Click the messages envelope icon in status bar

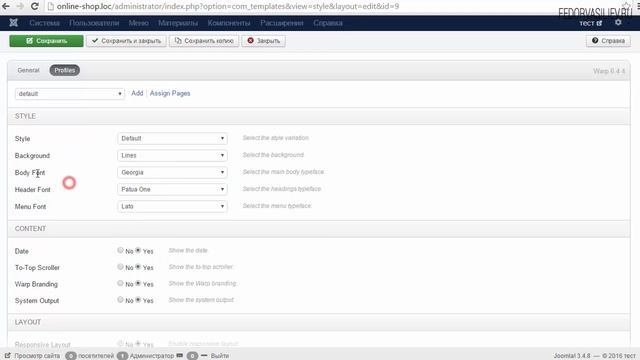[180, 356]
